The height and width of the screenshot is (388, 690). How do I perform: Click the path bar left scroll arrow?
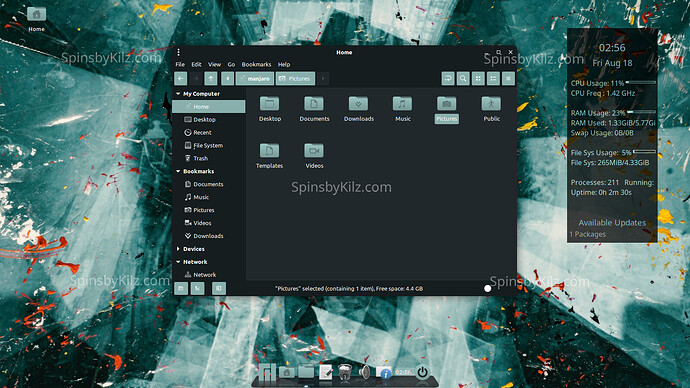click(x=228, y=79)
